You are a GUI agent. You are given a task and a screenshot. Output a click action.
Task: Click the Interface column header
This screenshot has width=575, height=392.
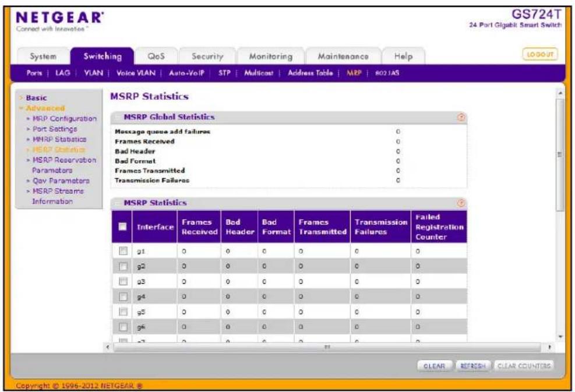click(155, 227)
